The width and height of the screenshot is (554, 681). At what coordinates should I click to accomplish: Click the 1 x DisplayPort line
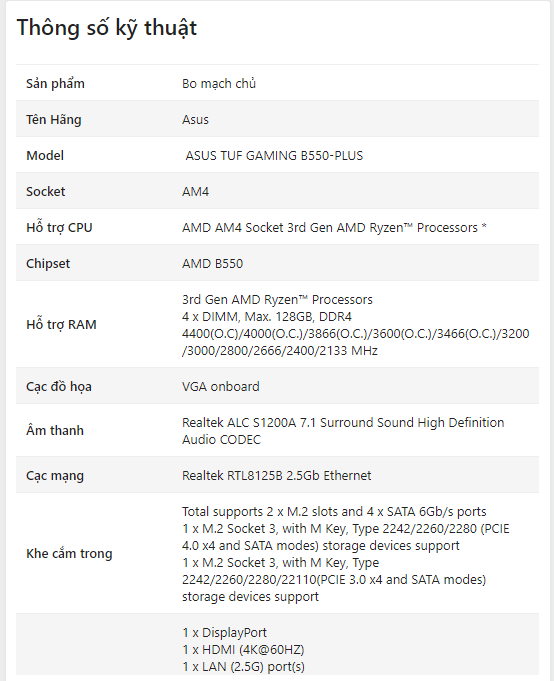point(224,633)
